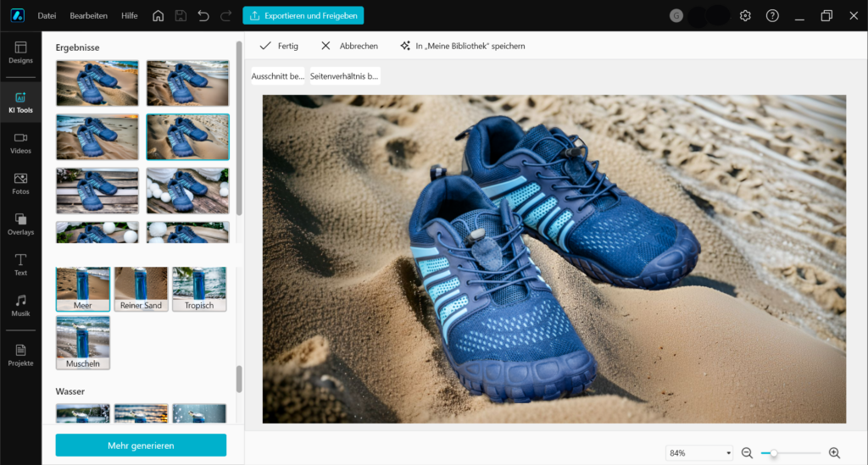Open the Videos sidebar panel
This screenshot has width=868, height=465.
coord(20,143)
